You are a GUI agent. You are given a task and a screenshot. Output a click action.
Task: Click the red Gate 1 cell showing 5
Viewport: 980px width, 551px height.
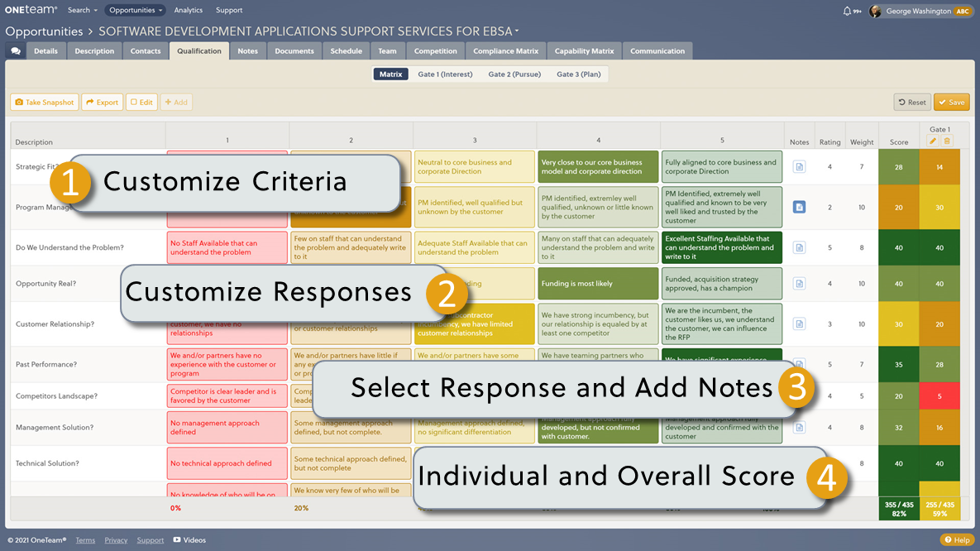pos(939,396)
